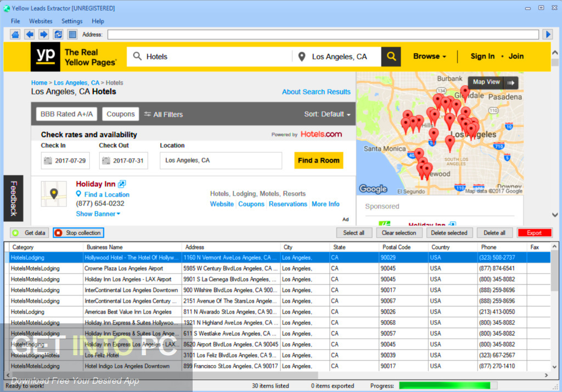This screenshot has width=562, height=392.
Task: Click the More Info link
Action: click(x=325, y=204)
